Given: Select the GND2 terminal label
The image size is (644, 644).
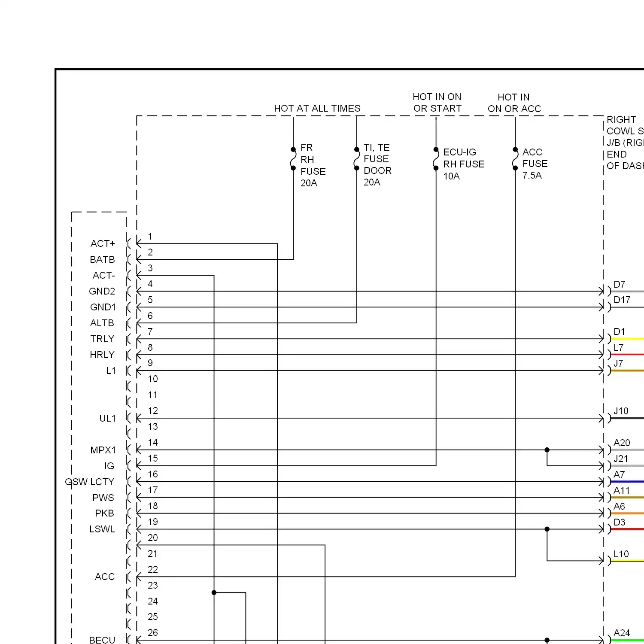Looking at the screenshot, I should [102, 291].
